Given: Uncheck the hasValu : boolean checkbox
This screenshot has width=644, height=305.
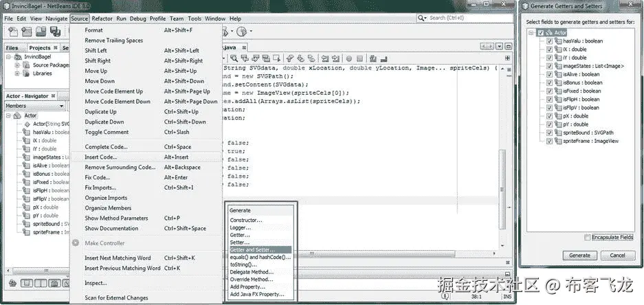Looking at the screenshot, I should [x=550, y=41].
